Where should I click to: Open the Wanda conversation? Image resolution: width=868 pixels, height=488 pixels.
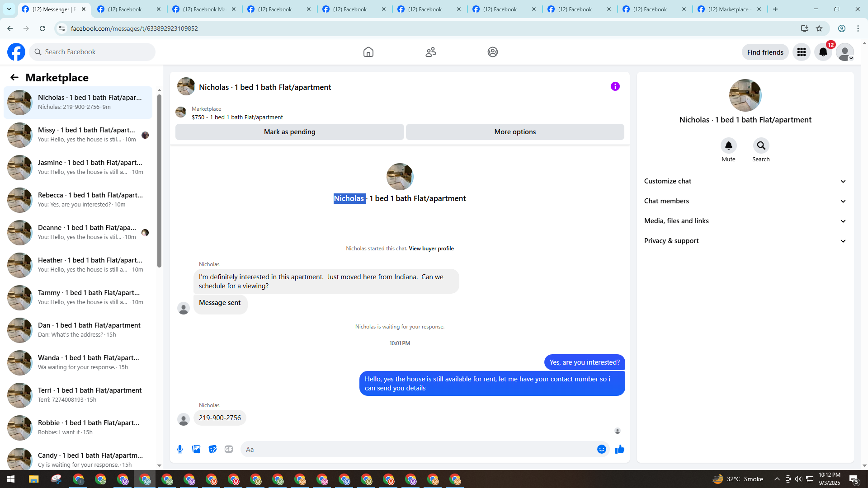(x=78, y=363)
